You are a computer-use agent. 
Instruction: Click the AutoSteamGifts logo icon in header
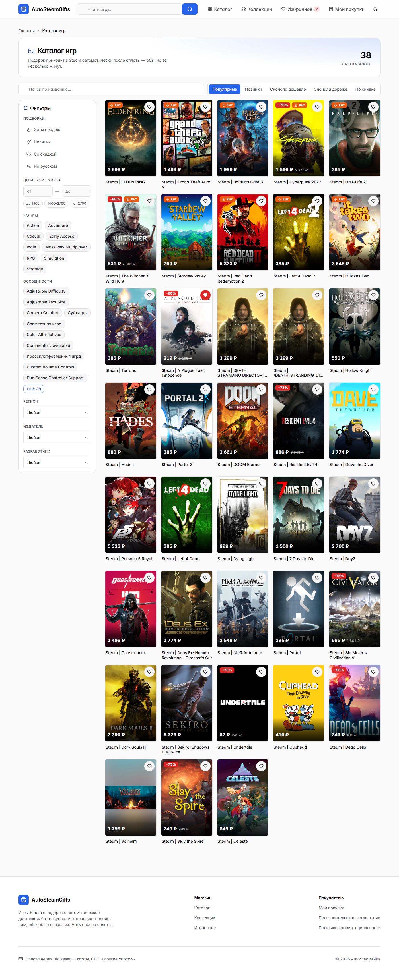point(24,9)
